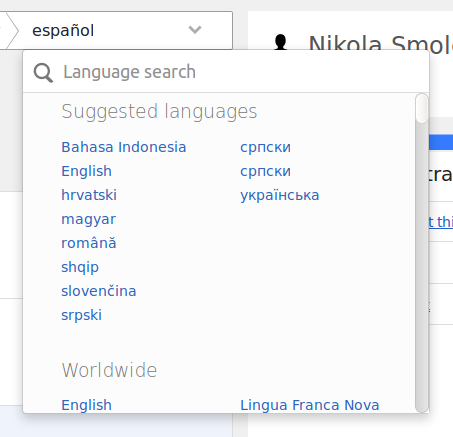453x437 pixels.
Task: Pick magyar from the language list
Action: pos(89,219)
